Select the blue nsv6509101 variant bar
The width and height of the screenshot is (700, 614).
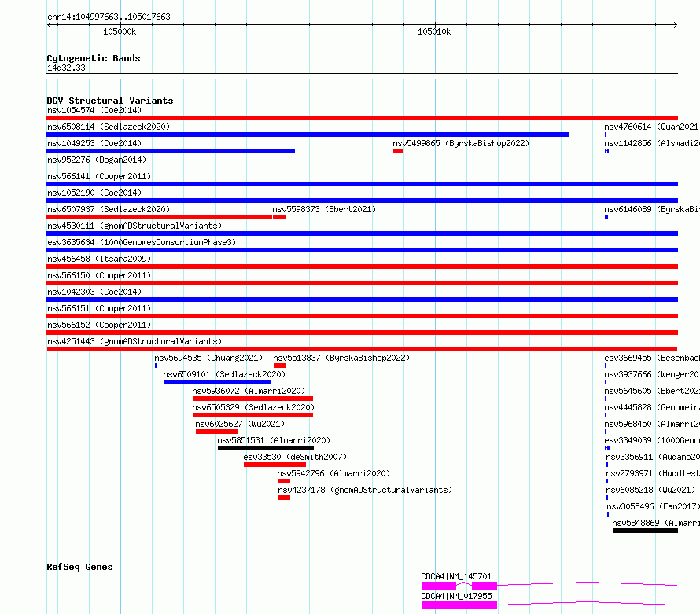[217, 382]
